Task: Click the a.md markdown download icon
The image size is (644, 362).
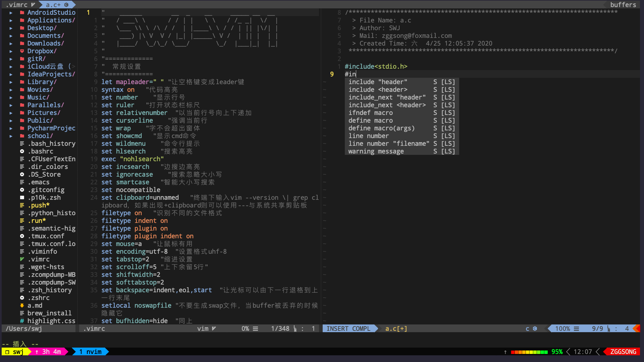Action: click(x=22, y=305)
